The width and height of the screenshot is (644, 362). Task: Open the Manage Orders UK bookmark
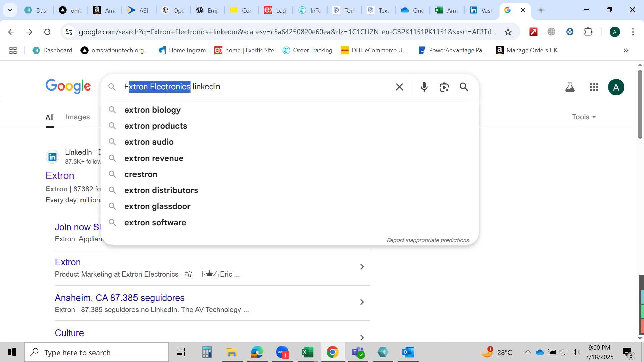[x=527, y=50]
